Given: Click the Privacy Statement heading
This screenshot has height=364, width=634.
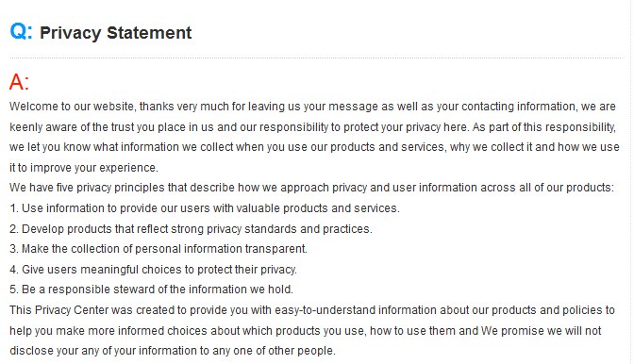Looking at the screenshot, I should (116, 33).
